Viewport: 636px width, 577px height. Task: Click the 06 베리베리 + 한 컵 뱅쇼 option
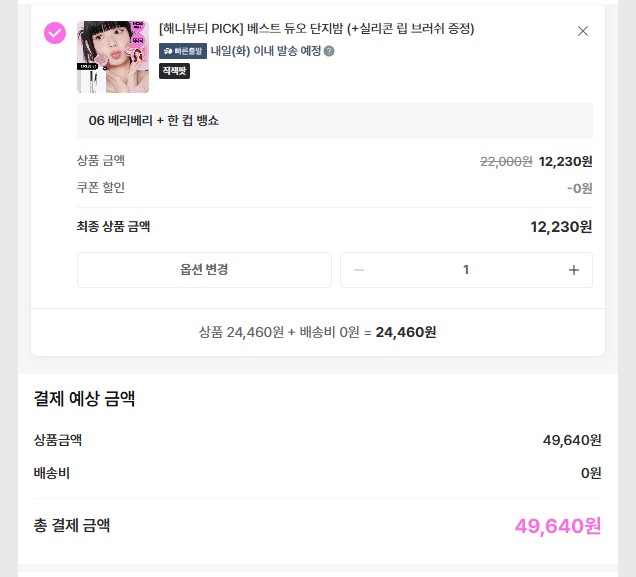[x=335, y=121]
